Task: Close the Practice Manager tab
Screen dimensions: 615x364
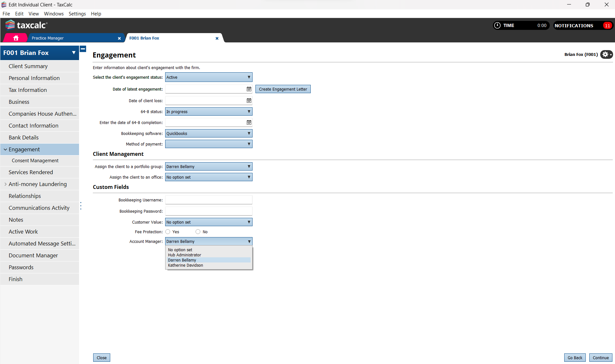Action: 119,38
